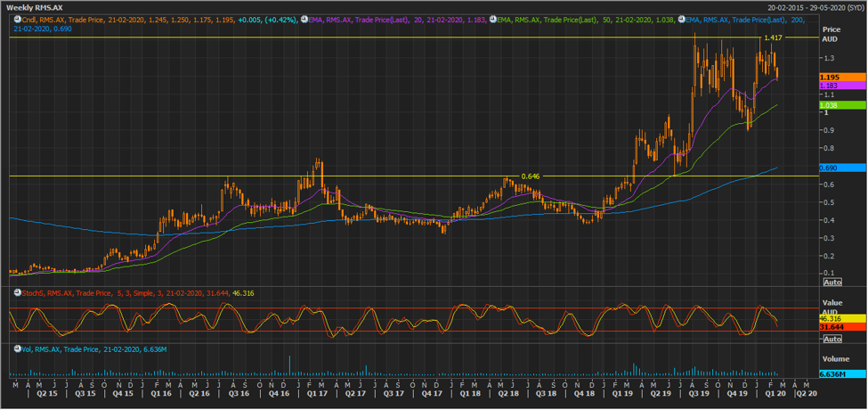Click the Volume axis label
The image size is (868, 410).
[835, 359]
